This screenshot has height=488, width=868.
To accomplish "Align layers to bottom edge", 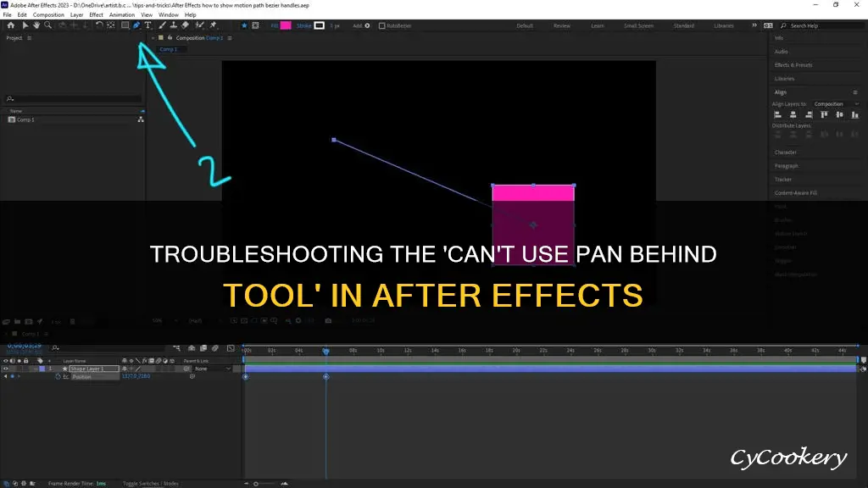I will pos(855,114).
